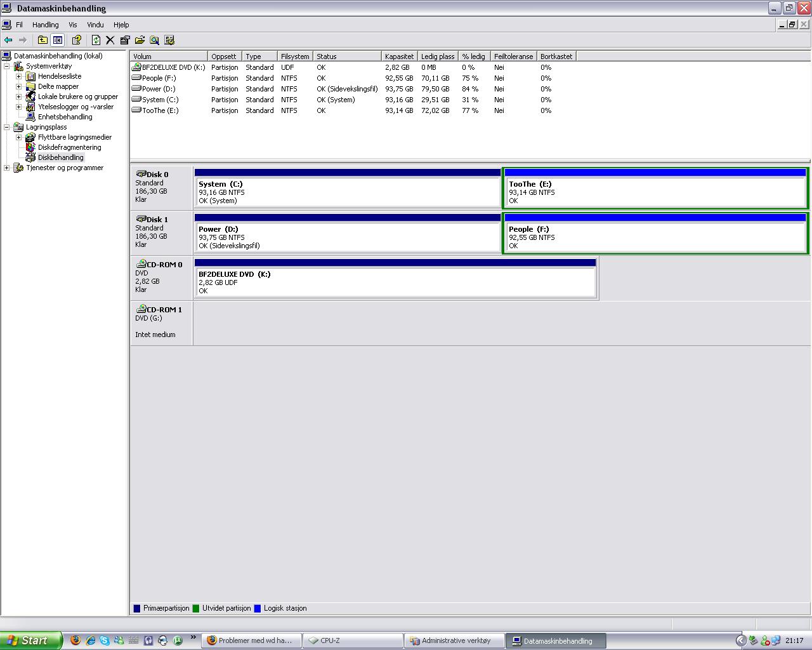Screen dimensions: 812x650
Task: Expand the Delte mapper node
Action: 19,86
